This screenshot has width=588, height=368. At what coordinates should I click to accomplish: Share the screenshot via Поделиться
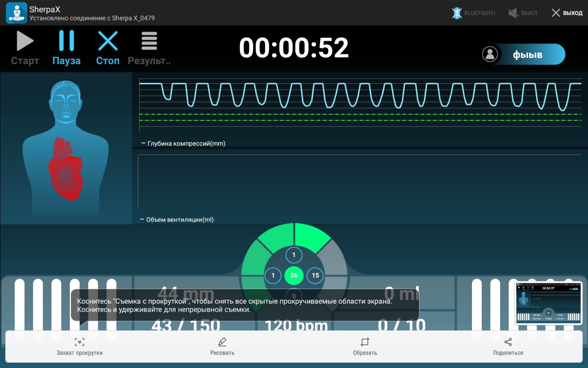click(508, 346)
